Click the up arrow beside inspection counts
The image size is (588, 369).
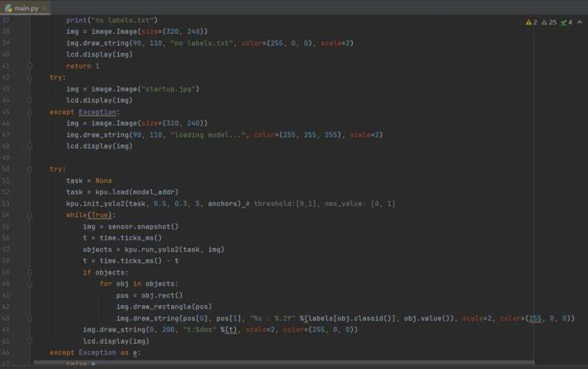coord(580,23)
